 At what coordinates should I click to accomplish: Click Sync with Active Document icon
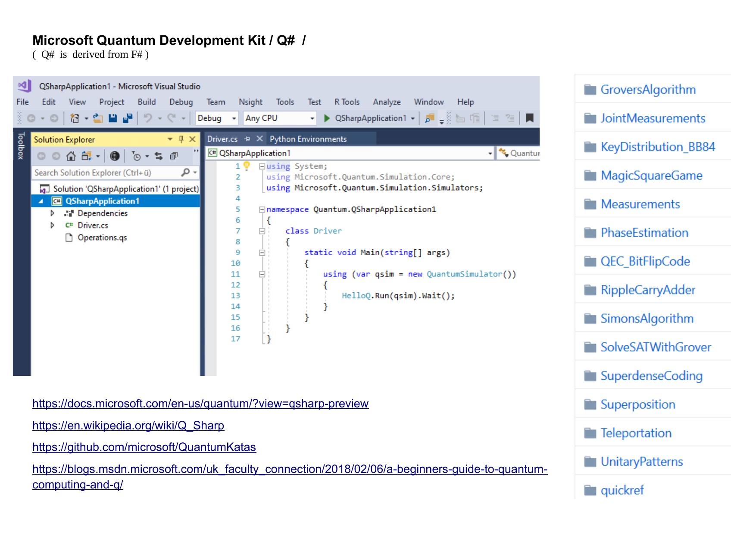159,156
